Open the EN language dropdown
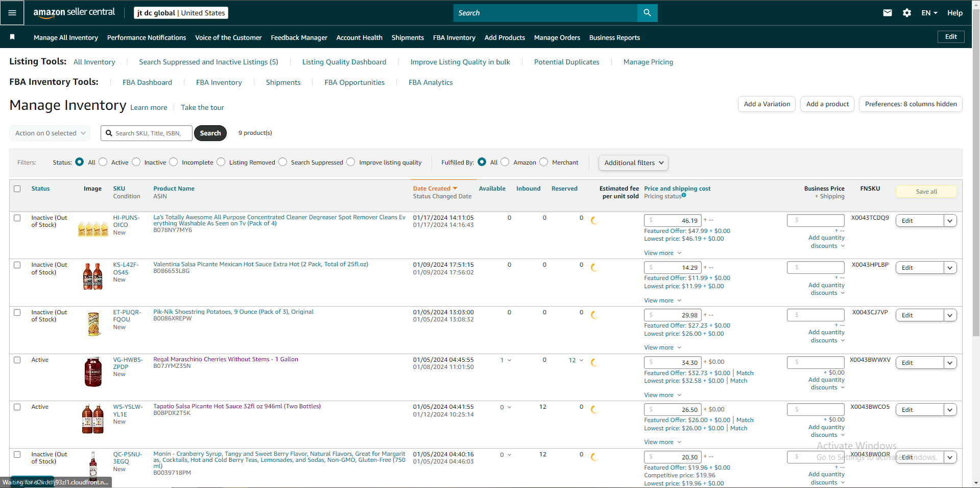The image size is (980, 488). 929,13
